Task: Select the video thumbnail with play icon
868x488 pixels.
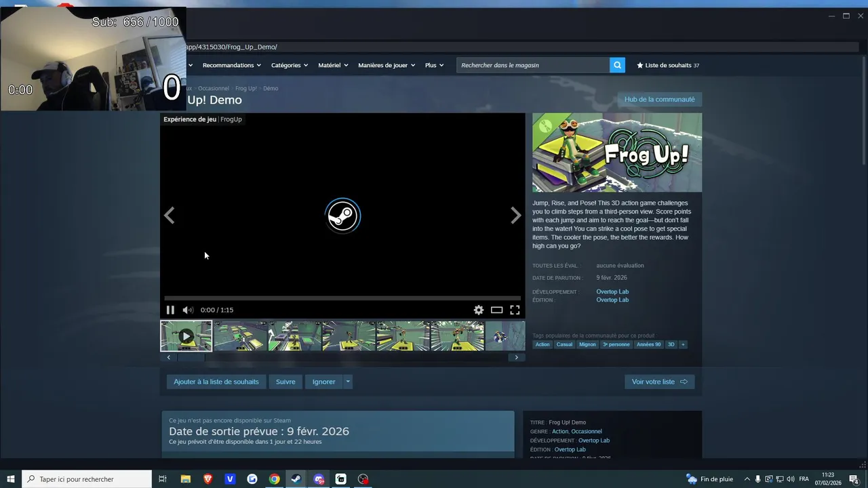Action: (186, 336)
